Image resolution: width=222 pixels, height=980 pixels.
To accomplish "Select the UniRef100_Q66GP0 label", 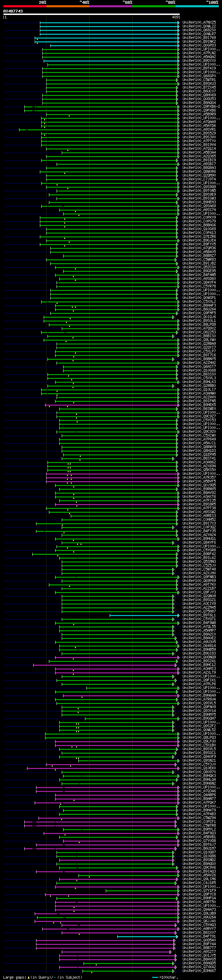I will [x=199, y=76].
